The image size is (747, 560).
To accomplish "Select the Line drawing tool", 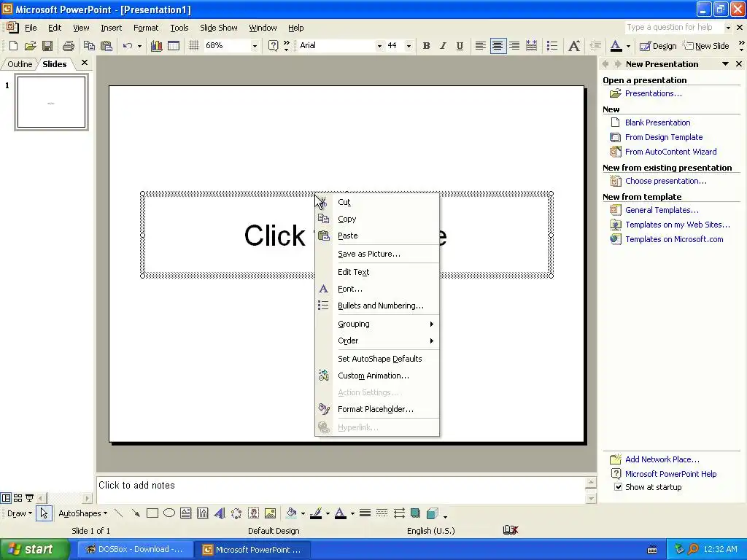I will (119, 513).
